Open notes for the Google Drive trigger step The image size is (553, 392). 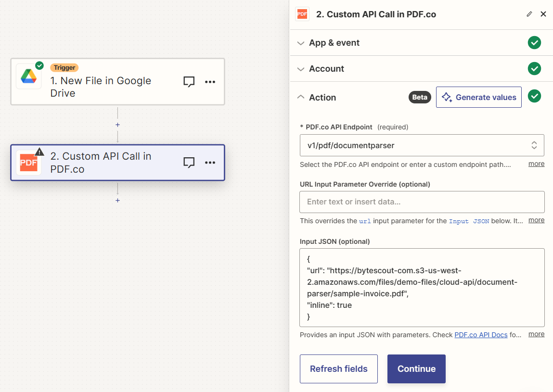click(x=189, y=82)
